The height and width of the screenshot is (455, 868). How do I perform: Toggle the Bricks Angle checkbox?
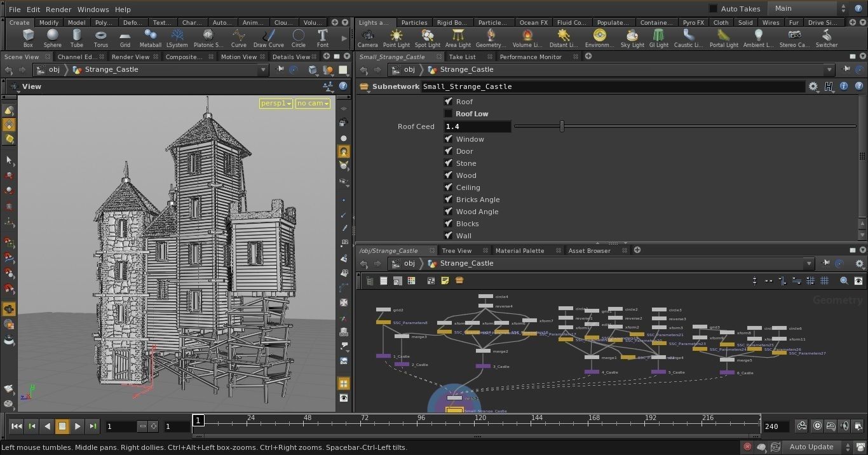[x=448, y=199]
